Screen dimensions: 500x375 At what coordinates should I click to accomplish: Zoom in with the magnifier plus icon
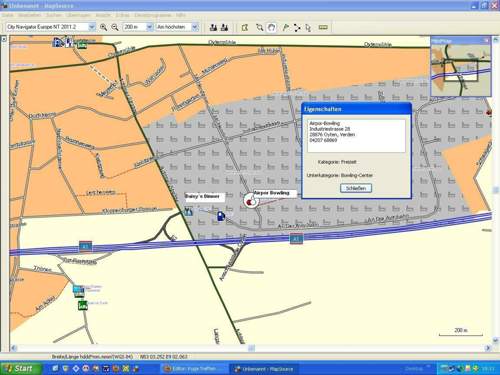pyautogui.click(x=103, y=27)
